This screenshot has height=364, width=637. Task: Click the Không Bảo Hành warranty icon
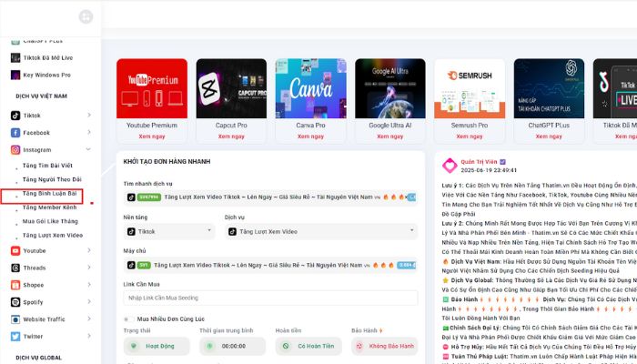[359, 346]
